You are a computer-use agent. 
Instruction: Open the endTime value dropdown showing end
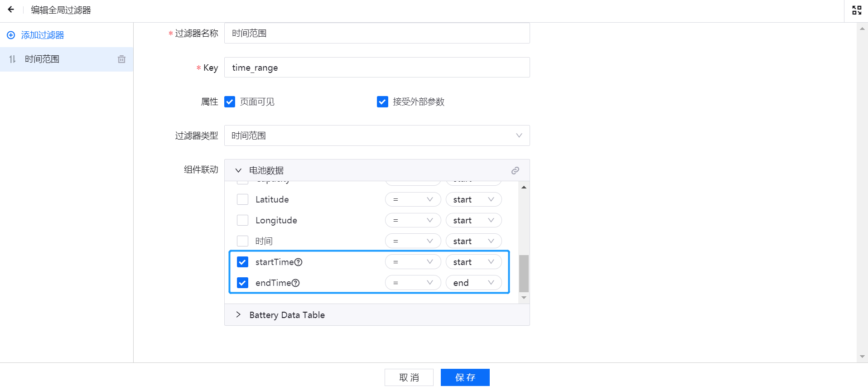pos(473,283)
